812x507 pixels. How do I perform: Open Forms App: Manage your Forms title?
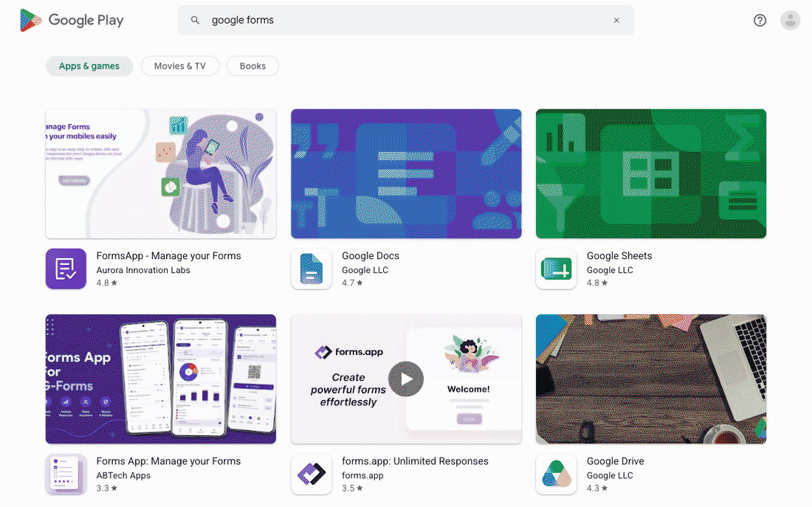click(168, 461)
